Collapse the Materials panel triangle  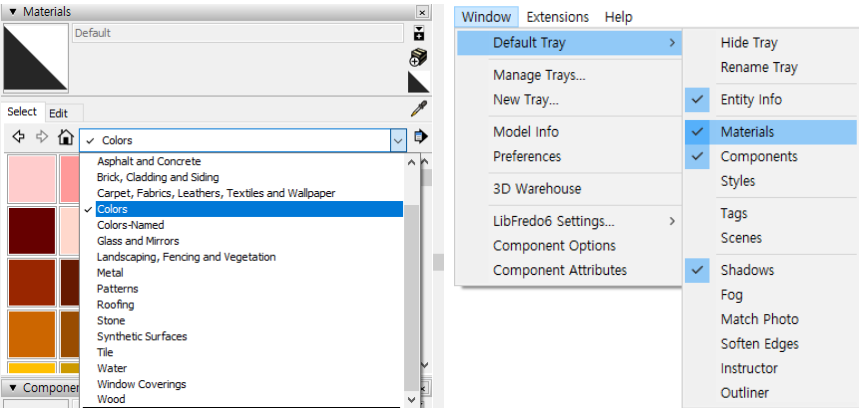click(13, 12)
